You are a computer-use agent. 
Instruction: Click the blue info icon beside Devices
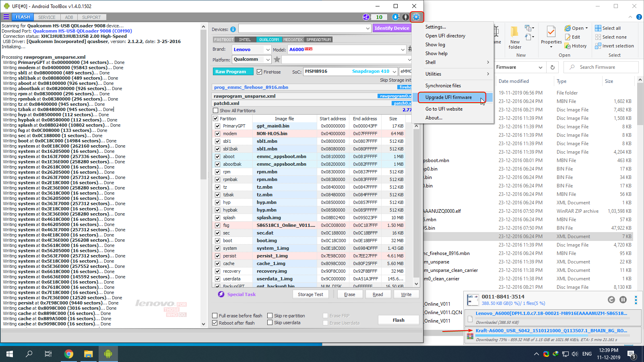(233, 29)
